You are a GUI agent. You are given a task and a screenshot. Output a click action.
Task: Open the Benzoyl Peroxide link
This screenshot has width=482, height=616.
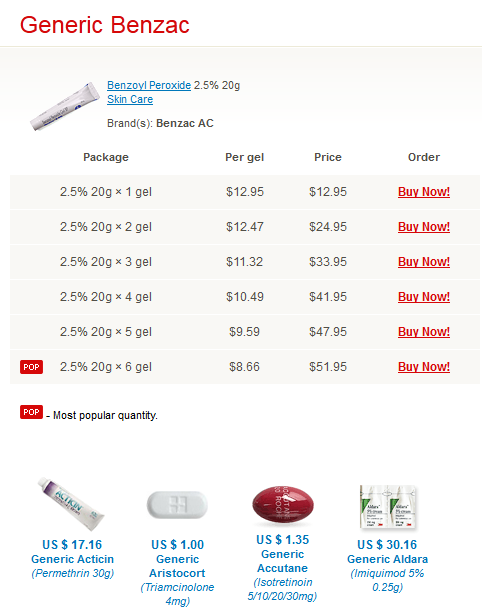pyautogui.click(x=149, y=85)
